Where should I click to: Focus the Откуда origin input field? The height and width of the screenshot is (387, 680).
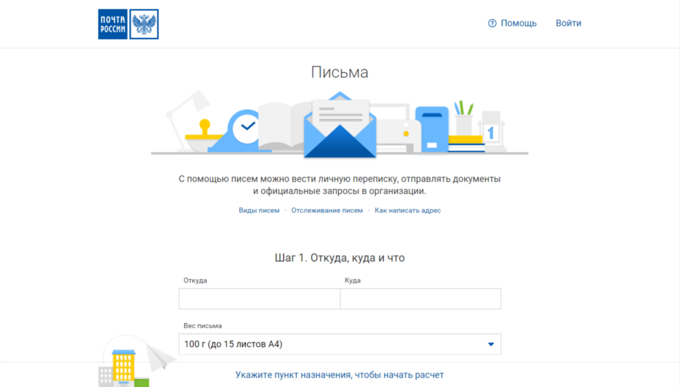[259, 299]
